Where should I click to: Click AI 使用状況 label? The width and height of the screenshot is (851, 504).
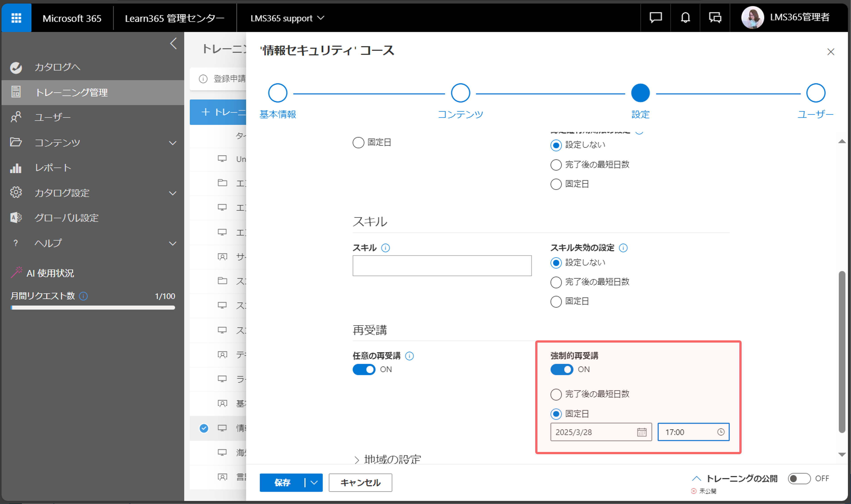(50, 273)
